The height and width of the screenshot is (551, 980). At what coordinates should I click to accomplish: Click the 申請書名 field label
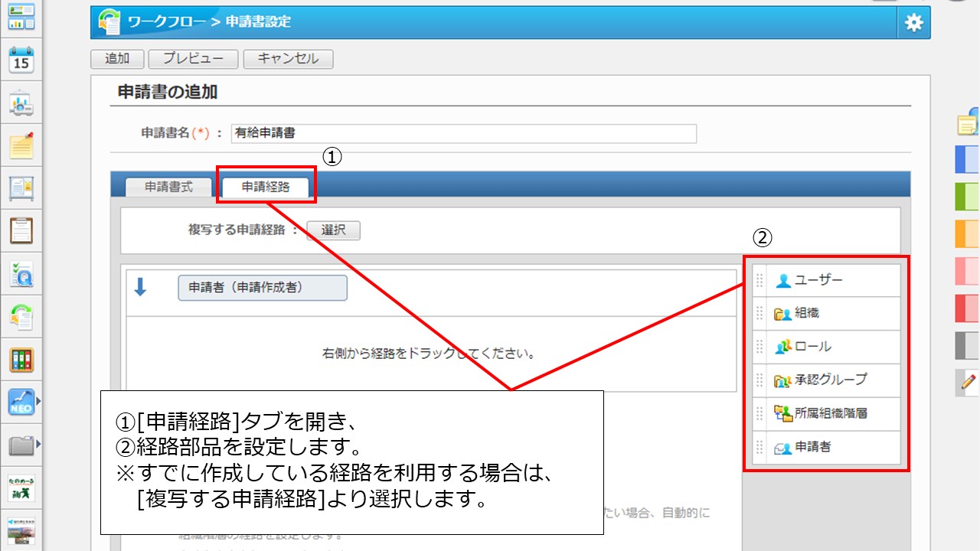tap(164, 133)
